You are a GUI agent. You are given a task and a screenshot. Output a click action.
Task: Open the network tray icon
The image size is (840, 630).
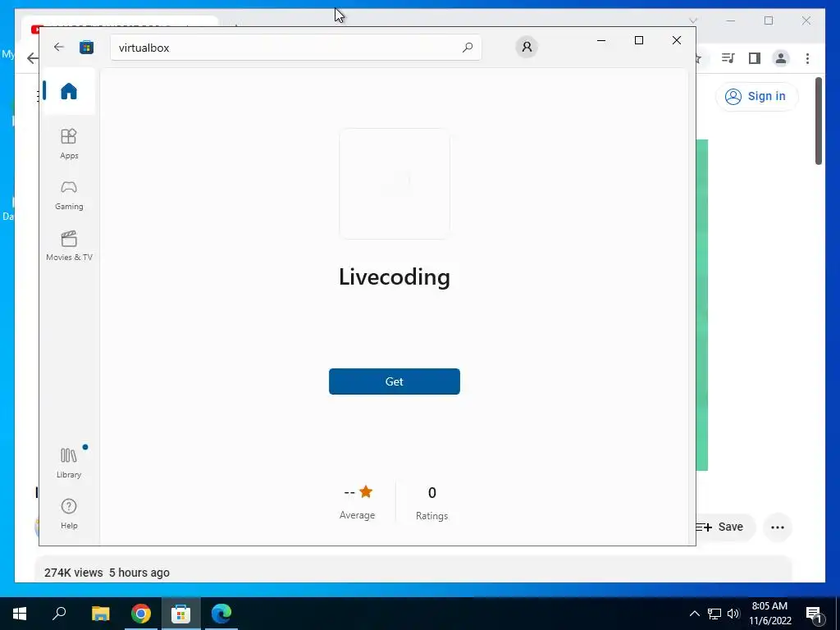(714, 614)
